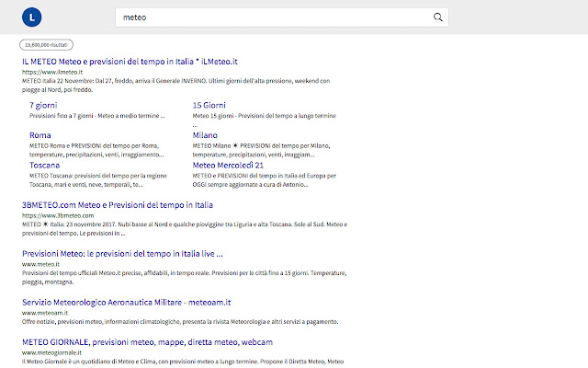This screenshot has width=588, height=368.
Task: Open the 'Milano' forecast sublink
Action: click(x=206, y=134)
